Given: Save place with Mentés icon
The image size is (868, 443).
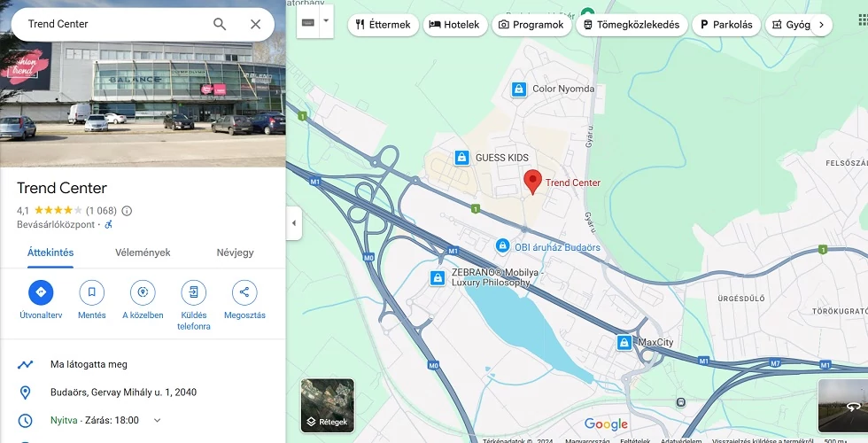Looking at the screenshot, I should (x=92, y=292).
